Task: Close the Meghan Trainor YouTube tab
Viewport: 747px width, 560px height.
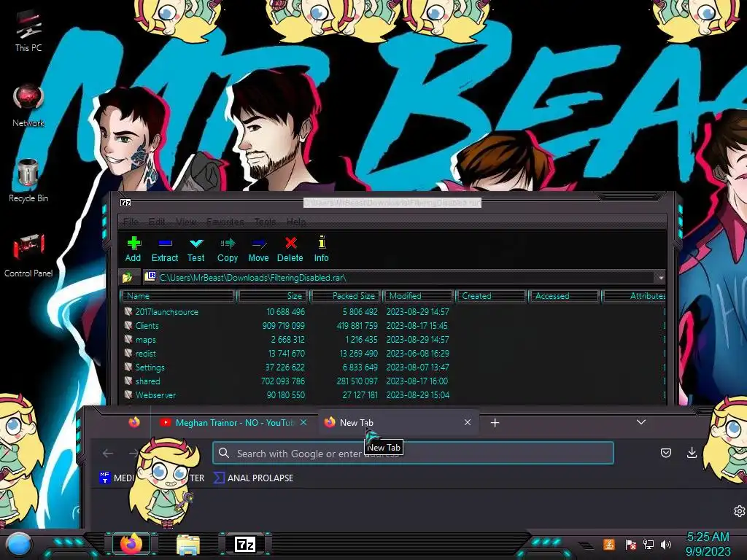Action: [x=303, y=422]
